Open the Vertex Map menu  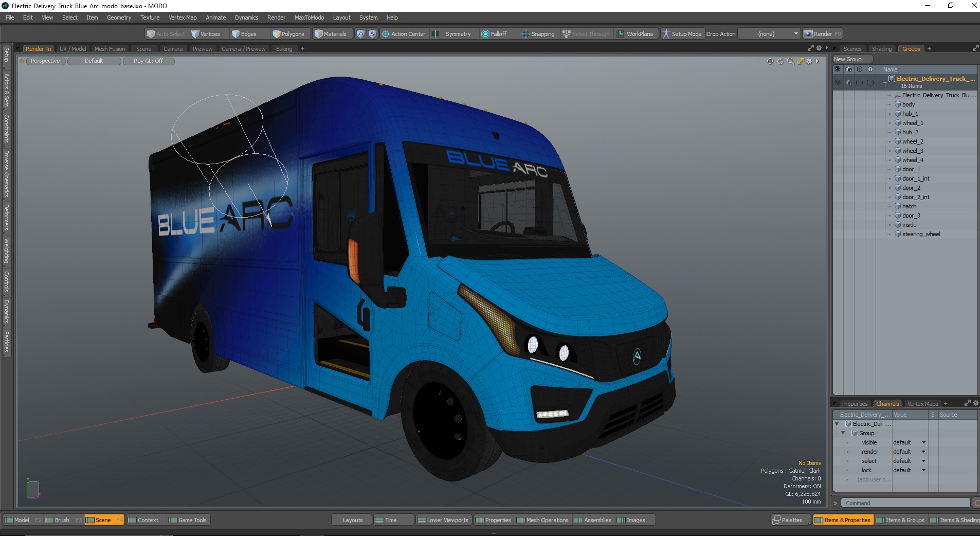point(183,17)
